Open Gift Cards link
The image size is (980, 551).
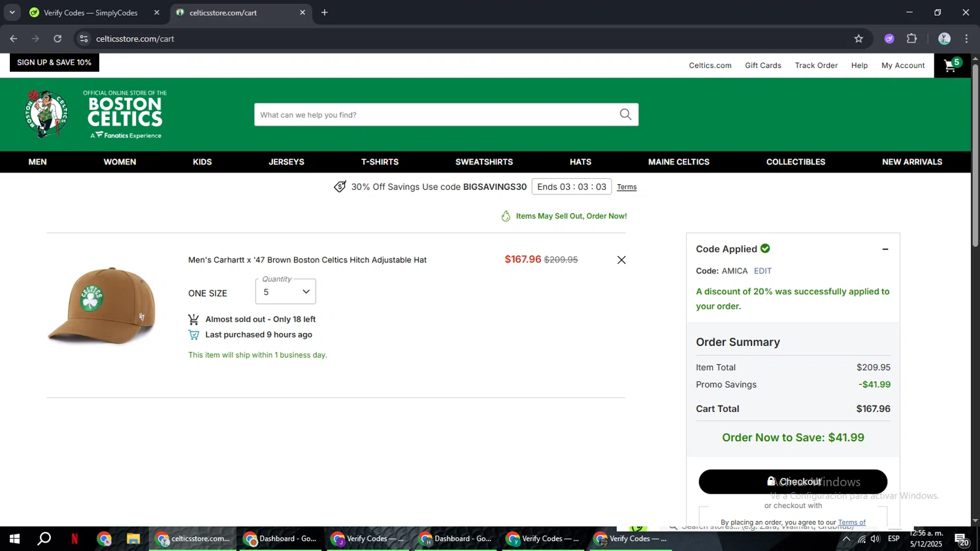pyautogui.click(x=763, y=65)
